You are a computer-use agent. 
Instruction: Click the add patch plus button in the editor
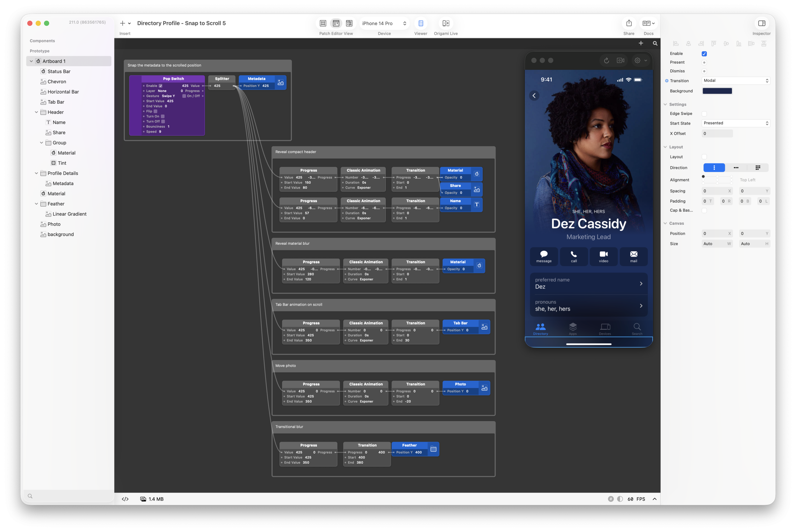[641, 43]
